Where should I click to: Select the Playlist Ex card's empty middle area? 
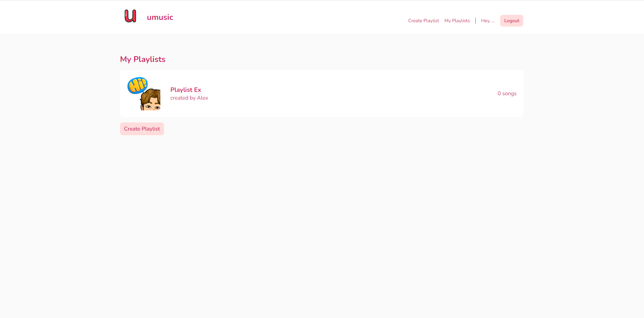point(336,94)
